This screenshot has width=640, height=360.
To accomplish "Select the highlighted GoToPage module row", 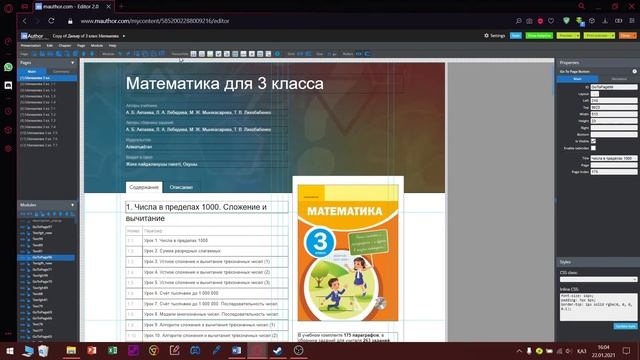I will point(47,258).
